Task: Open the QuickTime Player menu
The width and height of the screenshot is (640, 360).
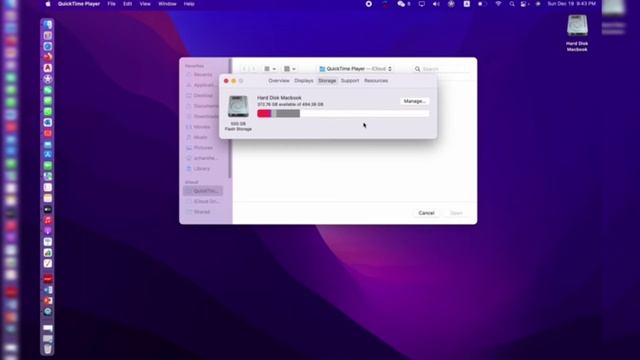Action: click(x=79, y=4)
